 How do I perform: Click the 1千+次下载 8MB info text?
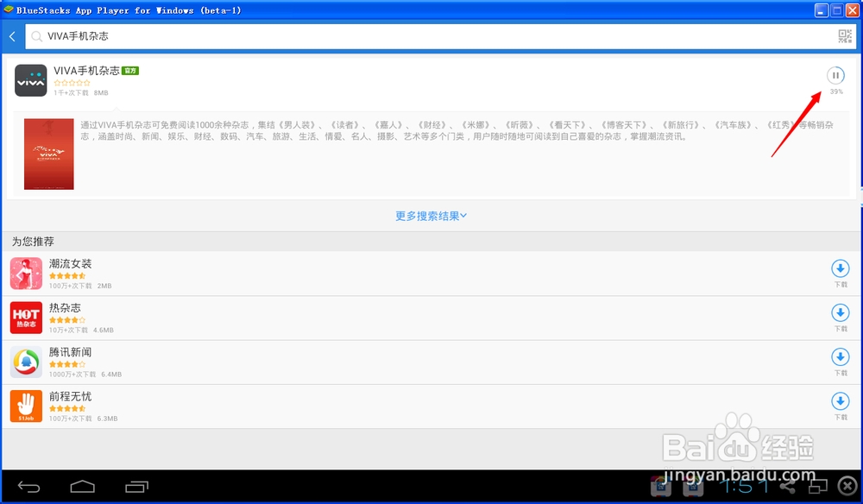tap(81, 93)
